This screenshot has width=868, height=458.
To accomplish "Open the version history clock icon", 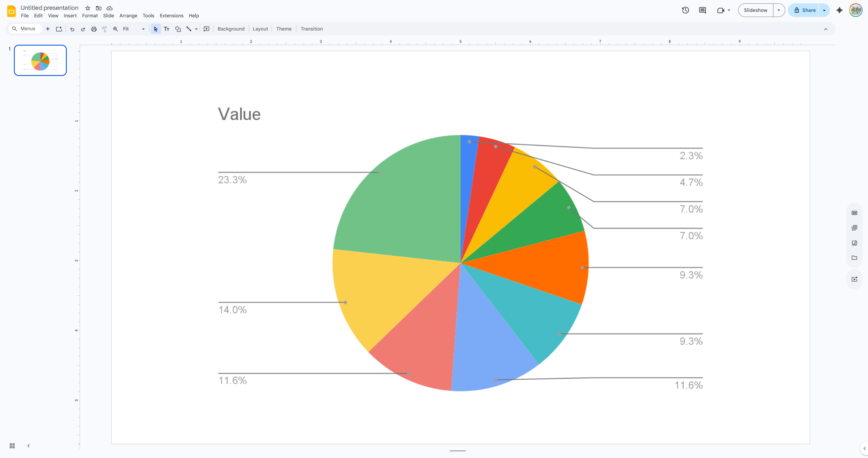I will coord(685,10).
